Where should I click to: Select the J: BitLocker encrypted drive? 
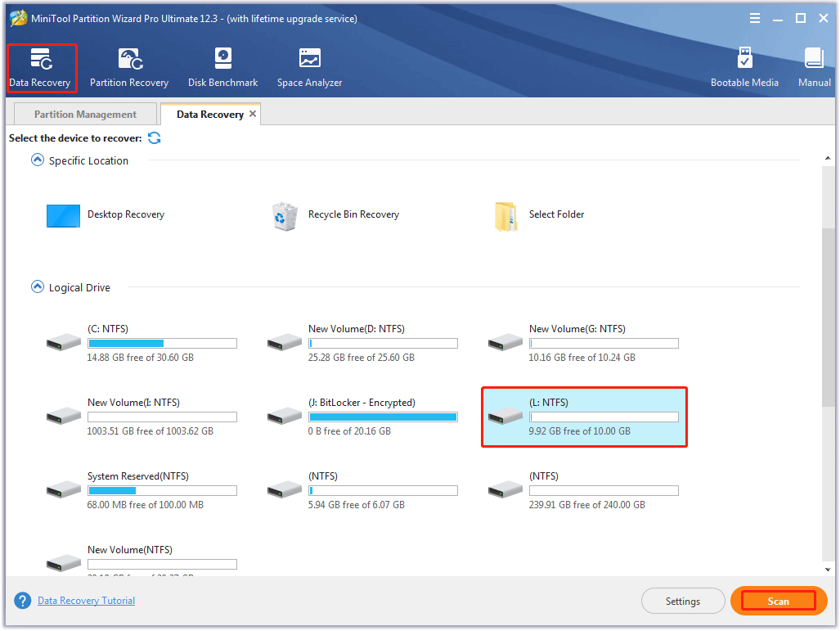click(362, 417)
